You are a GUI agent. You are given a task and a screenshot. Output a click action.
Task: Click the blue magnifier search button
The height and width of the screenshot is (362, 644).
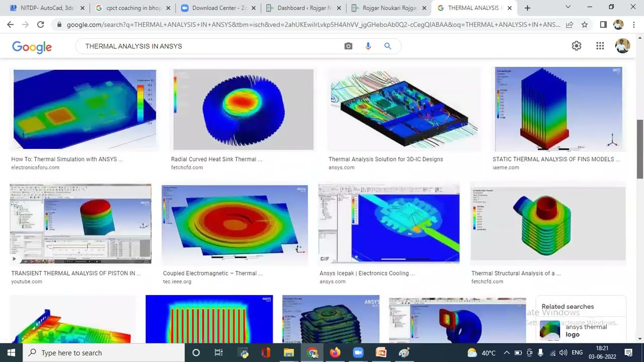tap(387, 46)
